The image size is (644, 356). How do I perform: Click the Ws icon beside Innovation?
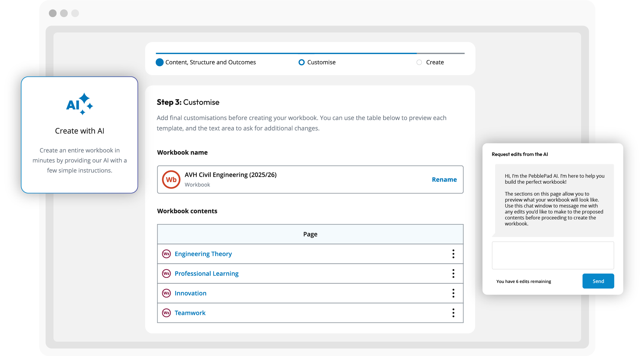click(166, 293)
